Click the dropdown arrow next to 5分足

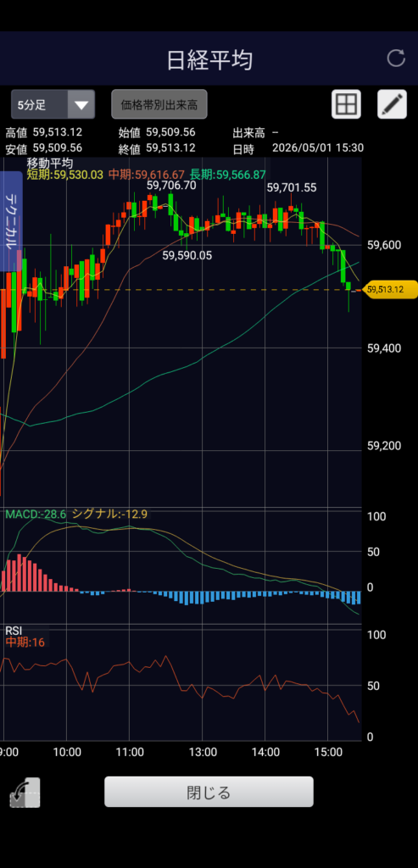coord(81,104)
